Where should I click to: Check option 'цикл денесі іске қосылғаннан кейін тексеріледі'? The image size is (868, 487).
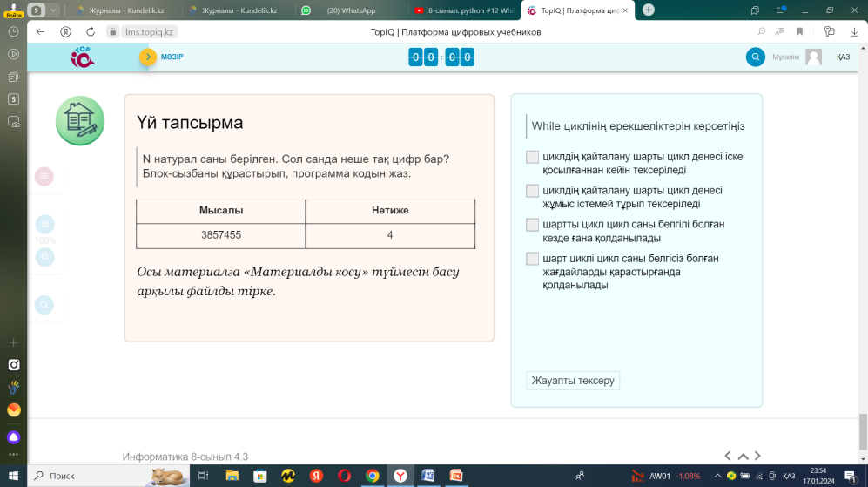pyautogui.click(x=532, y=158)
